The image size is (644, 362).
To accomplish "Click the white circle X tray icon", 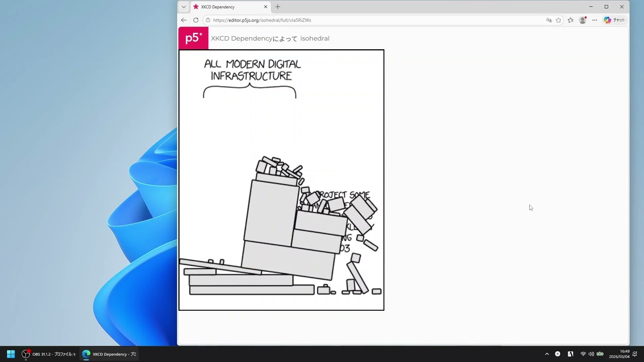I will (557, 354).
